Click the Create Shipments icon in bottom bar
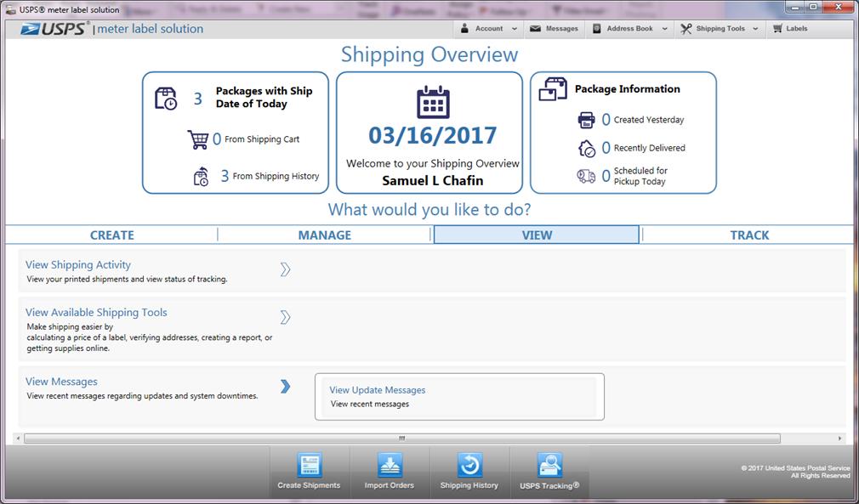Image resolution: width=859 pixels, height=504 pixels. click(x=310, y=465)
